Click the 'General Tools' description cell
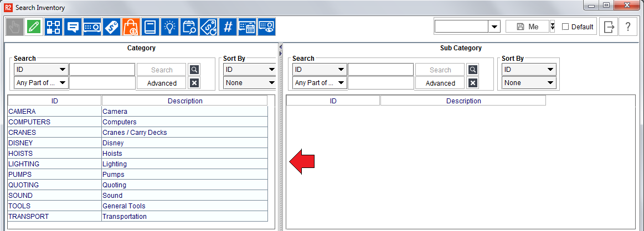 185,206
